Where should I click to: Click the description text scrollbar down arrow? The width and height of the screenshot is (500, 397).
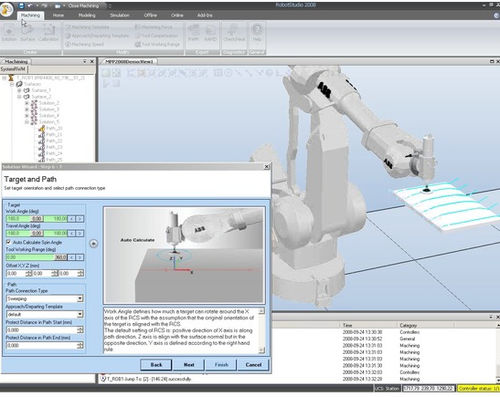click(x=262, y=350)
